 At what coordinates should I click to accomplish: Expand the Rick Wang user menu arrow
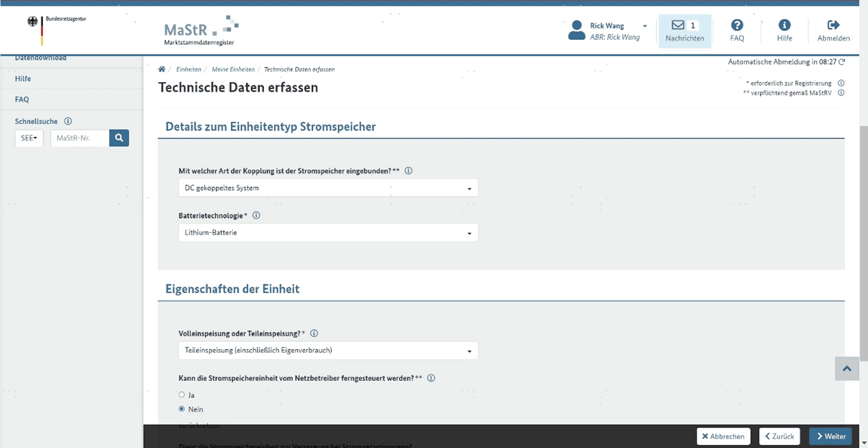click(645, 26)
